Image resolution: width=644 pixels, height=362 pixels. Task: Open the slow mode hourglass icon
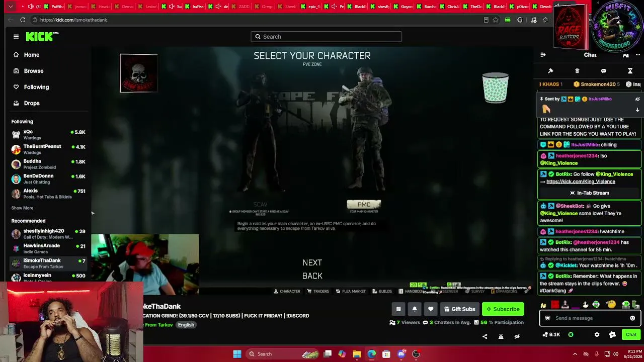(630, 71)
